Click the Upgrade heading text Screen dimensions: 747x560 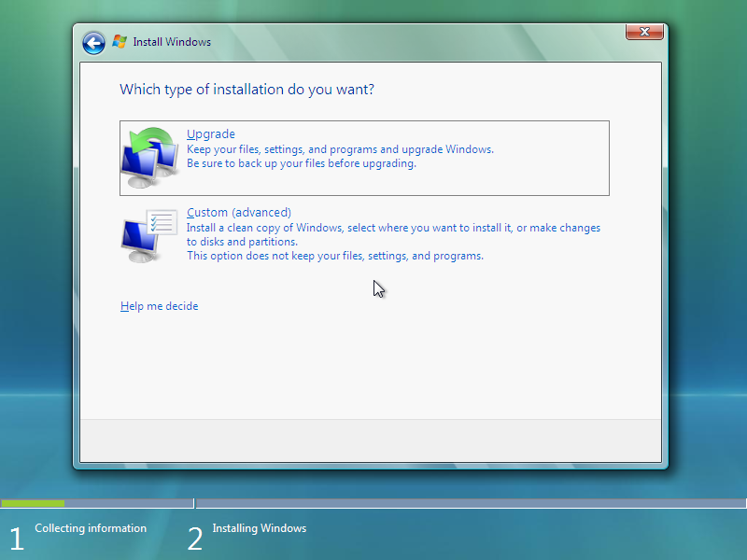click(211, 133)
